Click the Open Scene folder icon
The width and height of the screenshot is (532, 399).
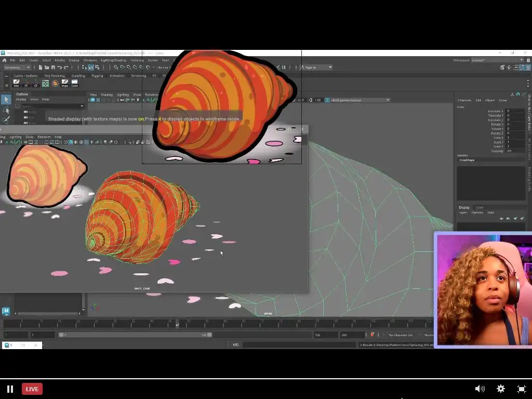coord(47,68)
